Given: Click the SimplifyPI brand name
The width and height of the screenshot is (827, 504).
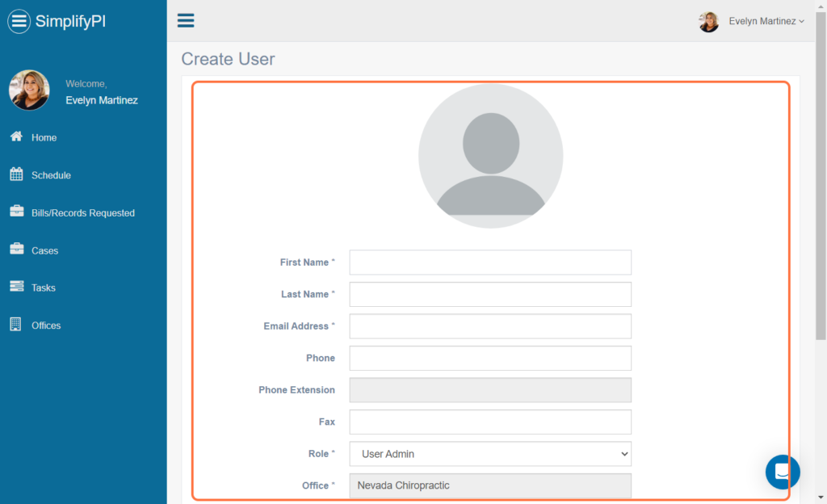Looking at the screenshot, I should coord(70,21).
